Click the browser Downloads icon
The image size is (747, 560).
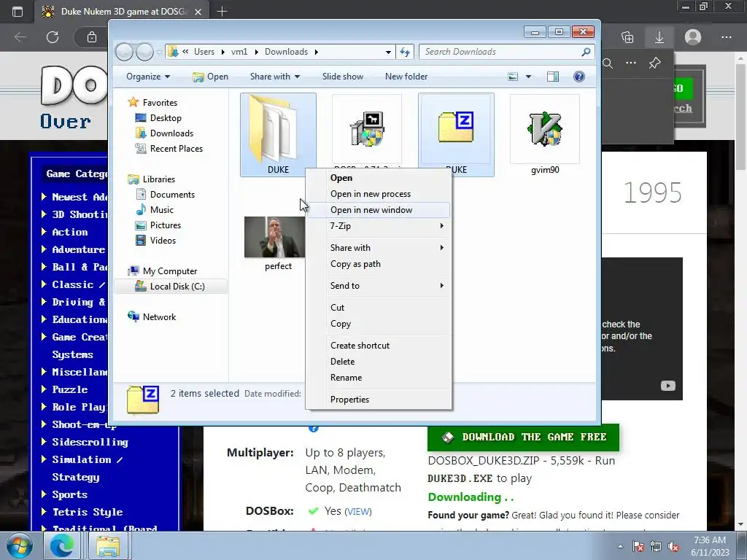pos(659,37)
